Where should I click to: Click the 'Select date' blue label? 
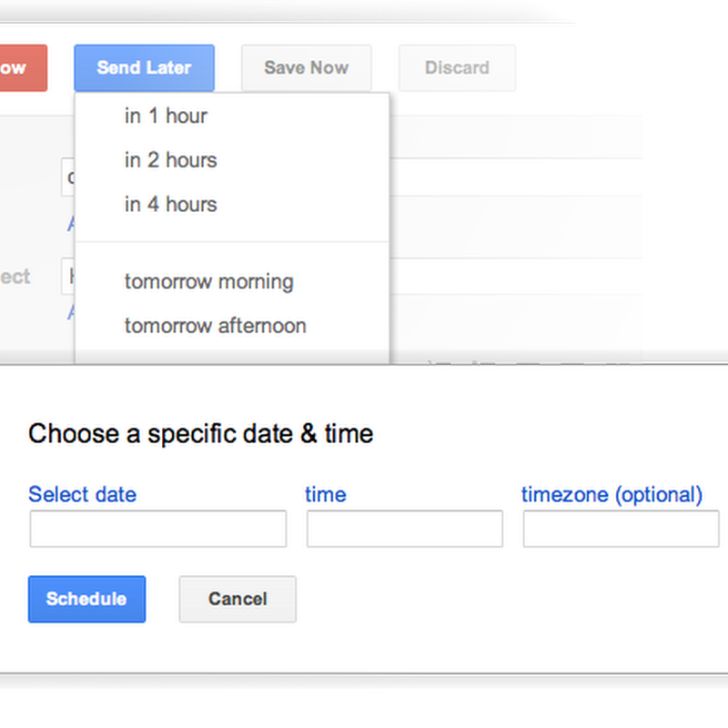(82, 495)
